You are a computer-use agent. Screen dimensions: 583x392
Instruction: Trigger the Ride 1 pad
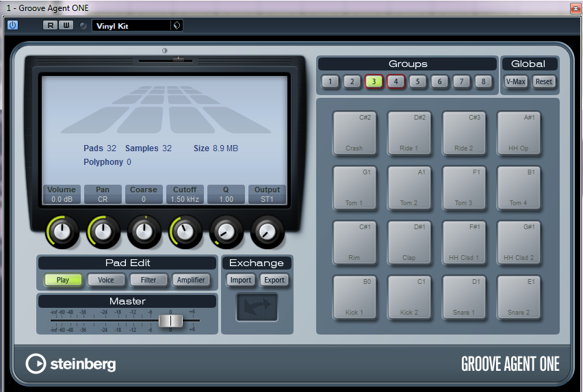(409, 133)
